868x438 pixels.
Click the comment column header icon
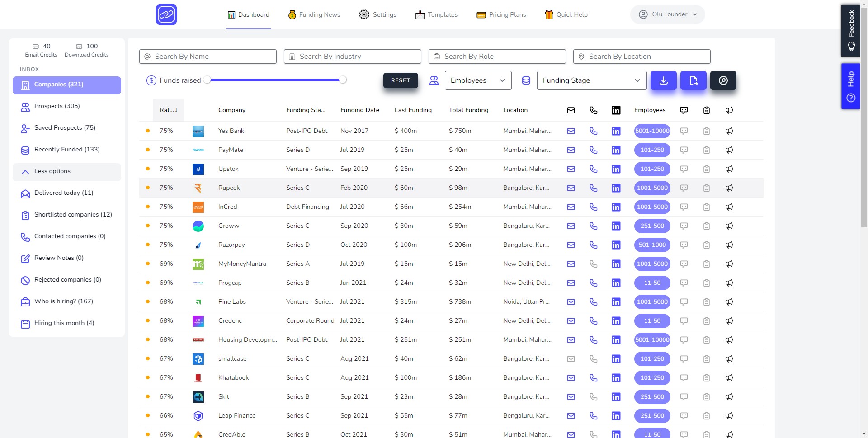(684, 110)
